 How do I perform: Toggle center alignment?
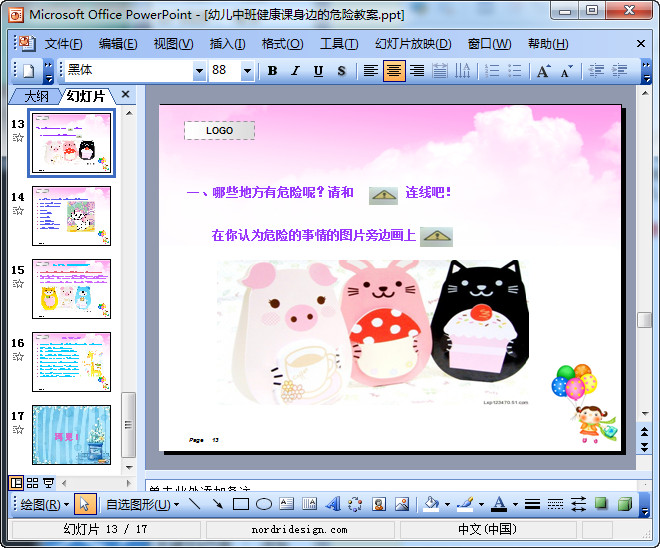(394, 71)
